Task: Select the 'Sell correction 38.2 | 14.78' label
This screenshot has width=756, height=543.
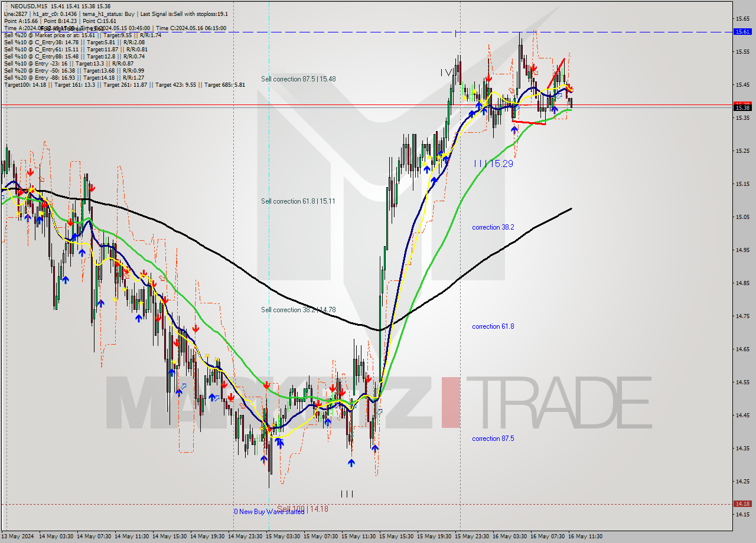Action: tap(298, 310)
